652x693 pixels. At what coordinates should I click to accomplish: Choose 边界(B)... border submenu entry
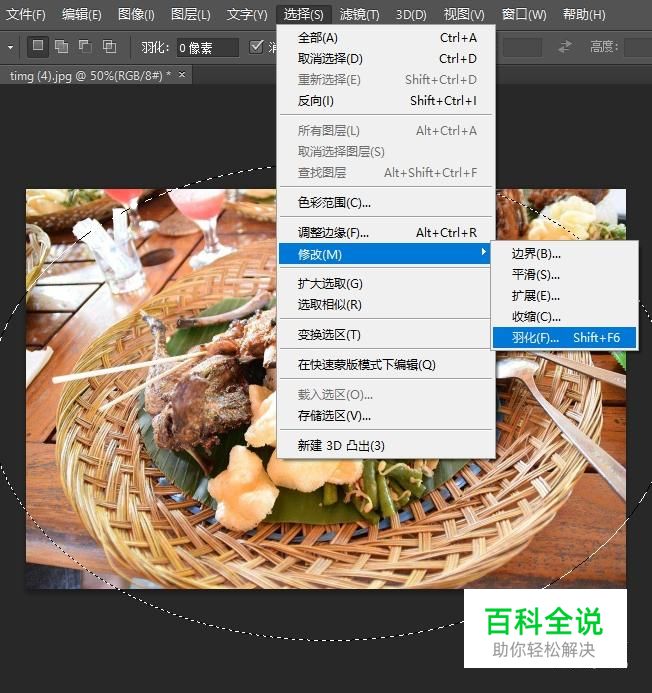(564, 254)
